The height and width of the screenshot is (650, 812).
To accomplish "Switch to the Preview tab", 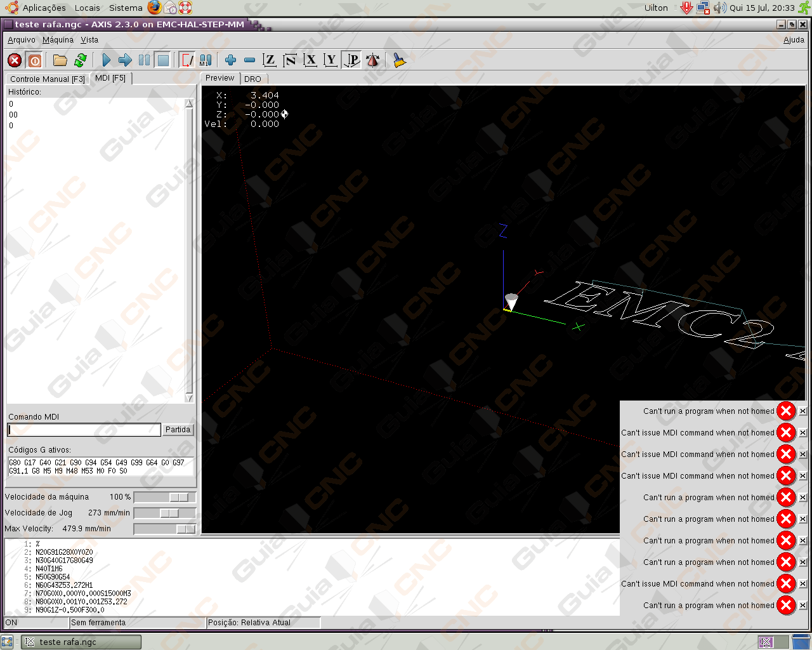I will click(x=220, y=78).
